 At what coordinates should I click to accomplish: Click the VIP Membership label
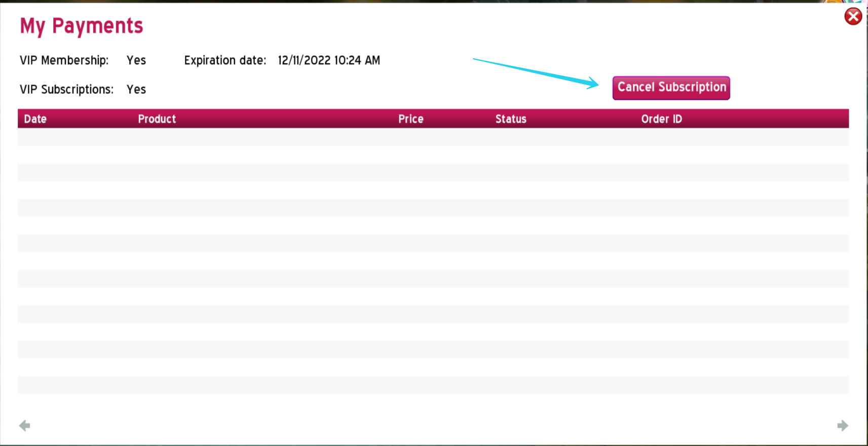(x=64, y=60)
